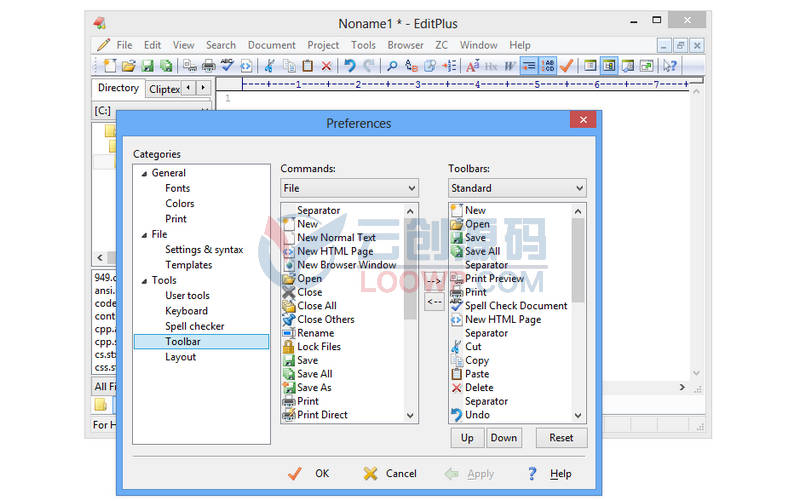
Task: Click Save All icon in main toolbar
Action: tap(166, 66)
